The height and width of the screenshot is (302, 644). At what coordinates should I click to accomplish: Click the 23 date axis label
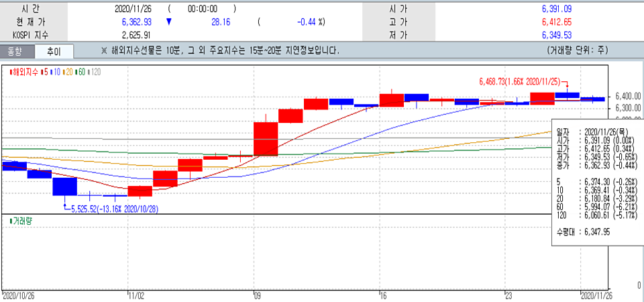(x=509, y=295)
